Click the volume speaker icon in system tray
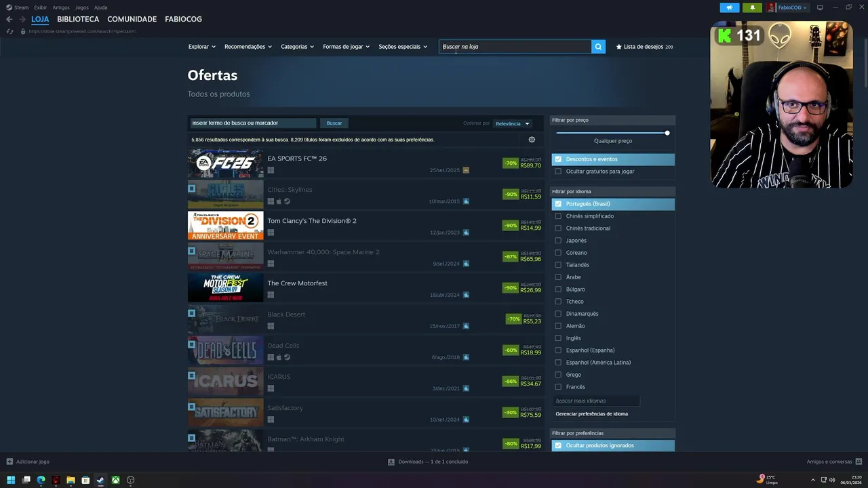The width and height of the screenshot is (868, 488). [x=833, y=480]
